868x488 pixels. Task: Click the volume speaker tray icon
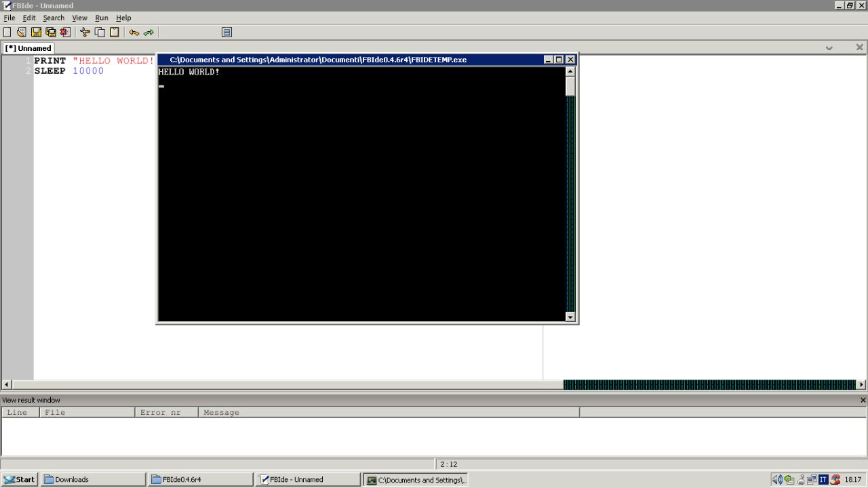coord(777,479)
